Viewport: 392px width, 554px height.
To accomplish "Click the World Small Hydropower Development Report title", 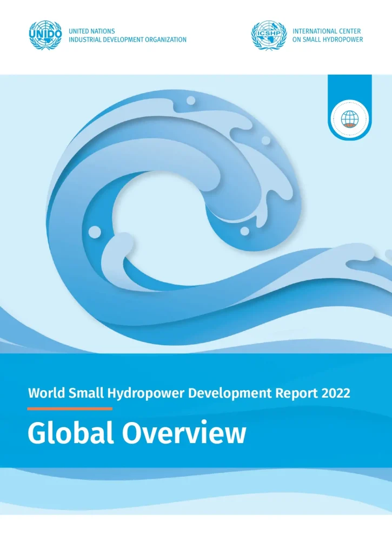I will click(x=189, y=393).
